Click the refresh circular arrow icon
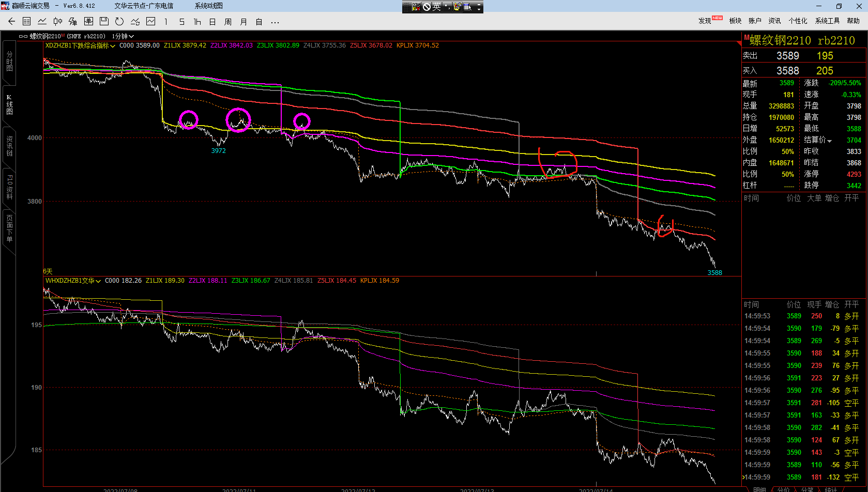Screen dimensions: 868x492 click(119, 21)
